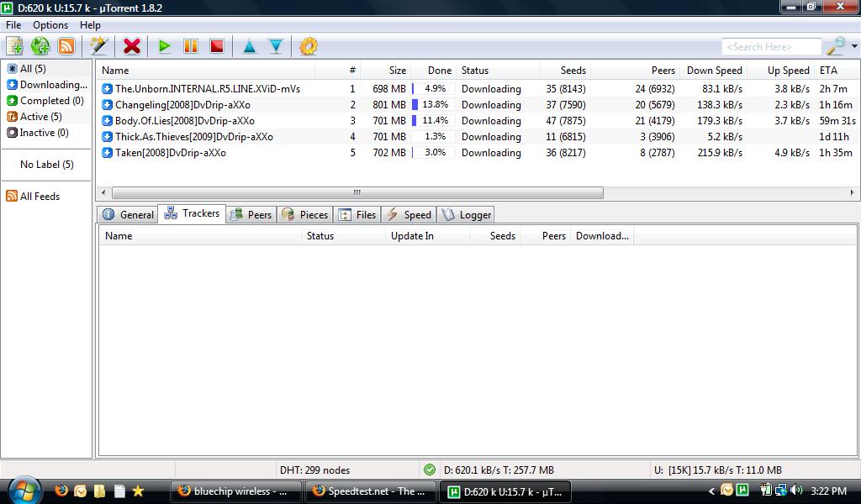Click the green Start torrent button

point(164,46)
